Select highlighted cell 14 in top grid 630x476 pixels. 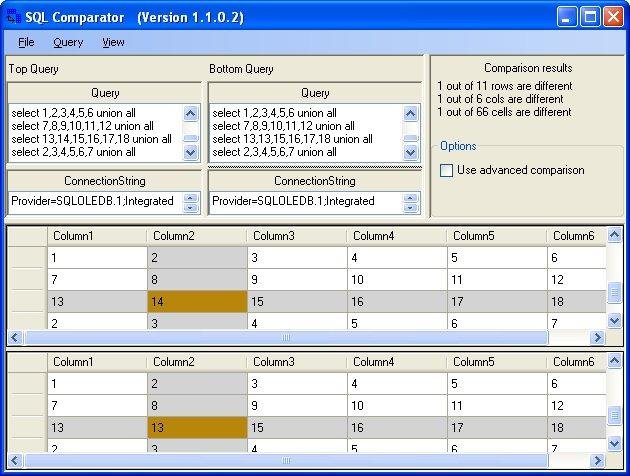click(x=197, y=302)
